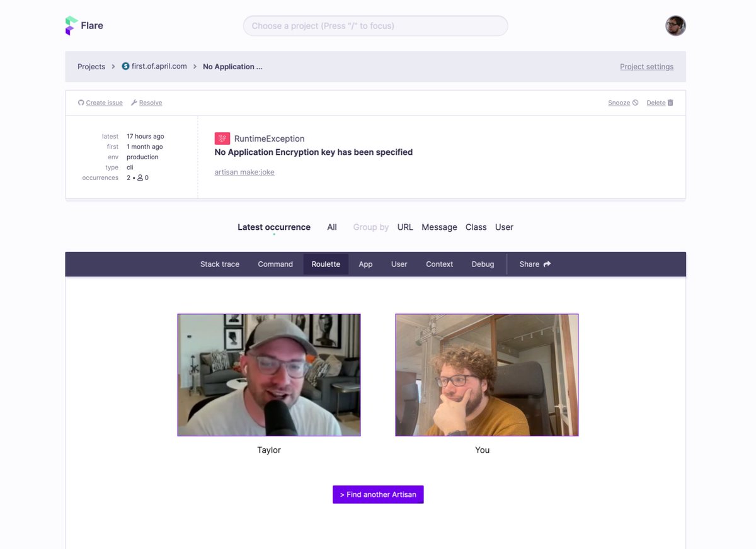Viewport: 756px width, 549px height.
Task: Click the 'You' caption
Action: (x=482, y=450)
